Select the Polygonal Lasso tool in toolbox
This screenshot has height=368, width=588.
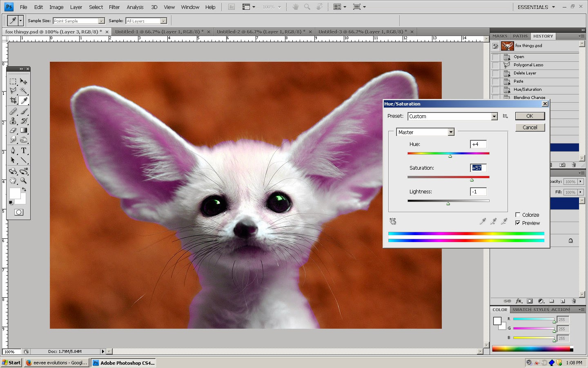click(13, 90)
